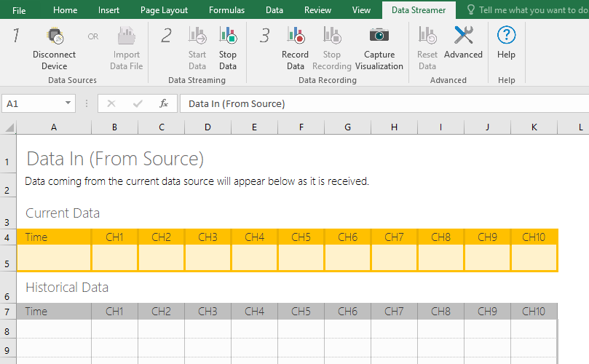Open the File menu tab
The width and height of the screenshot is (589, 364).
19,10
